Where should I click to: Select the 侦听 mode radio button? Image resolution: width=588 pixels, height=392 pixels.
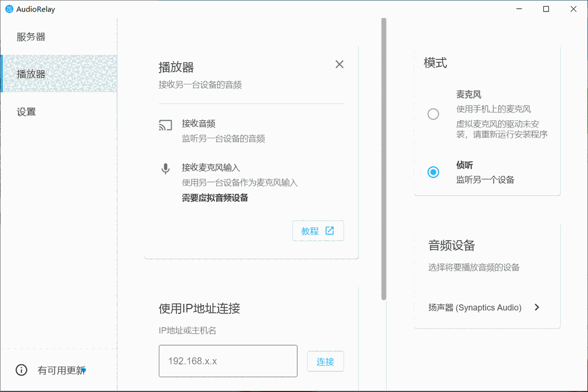point(433,172)
